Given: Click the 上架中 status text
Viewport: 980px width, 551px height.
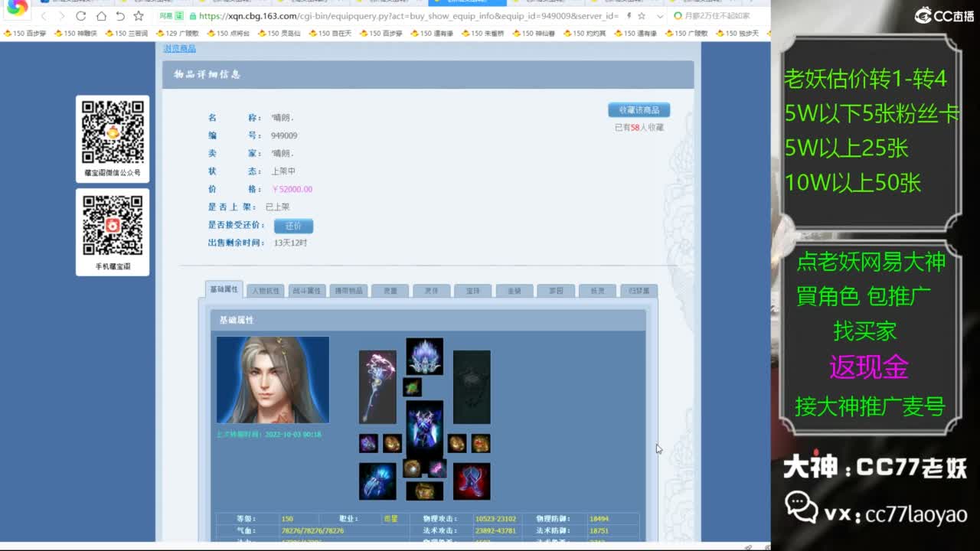Looking at the screenshot, I should coord(283,171).
